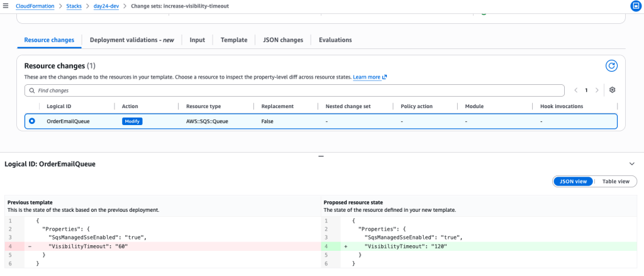
Task: Open the hamburger navigation menu
Action: [x=5, y=6]
